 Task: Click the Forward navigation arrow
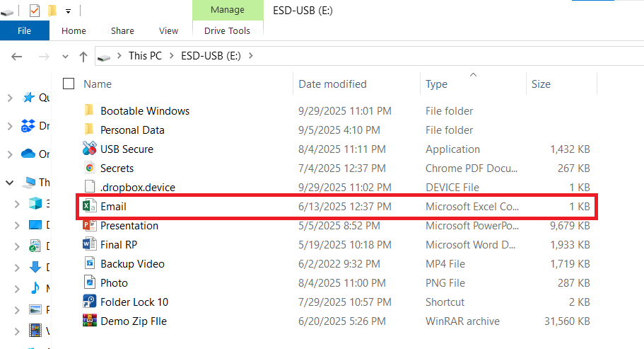pyautogui.click(x=44, y=57)
